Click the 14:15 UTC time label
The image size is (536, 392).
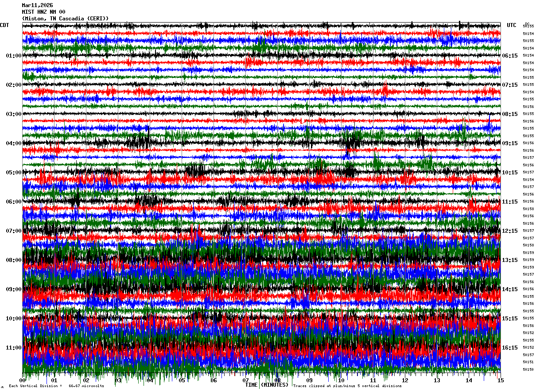point(510,289)
